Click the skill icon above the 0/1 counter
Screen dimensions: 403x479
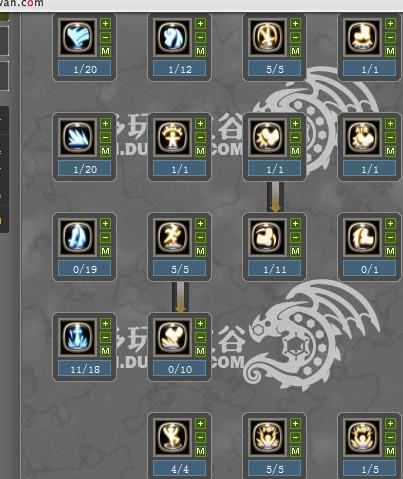362,237
